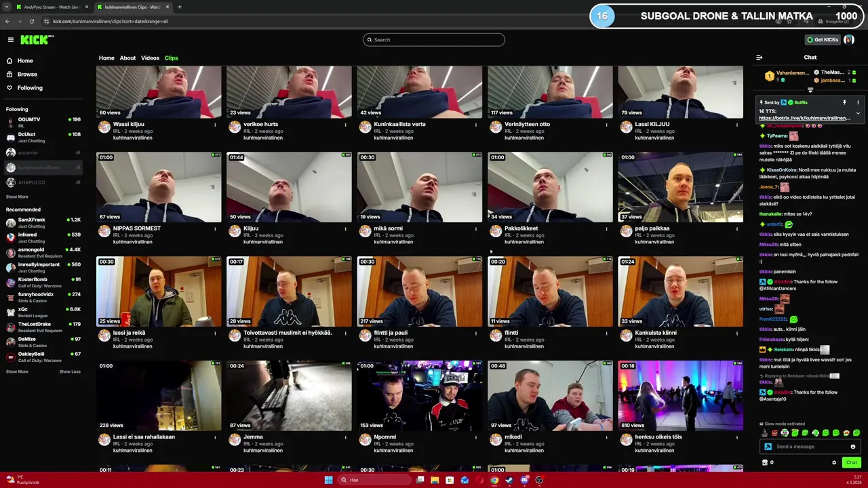Open the emoji picker in message box
This screenshot has width=868, height=488.
click(x=853, y=447)
